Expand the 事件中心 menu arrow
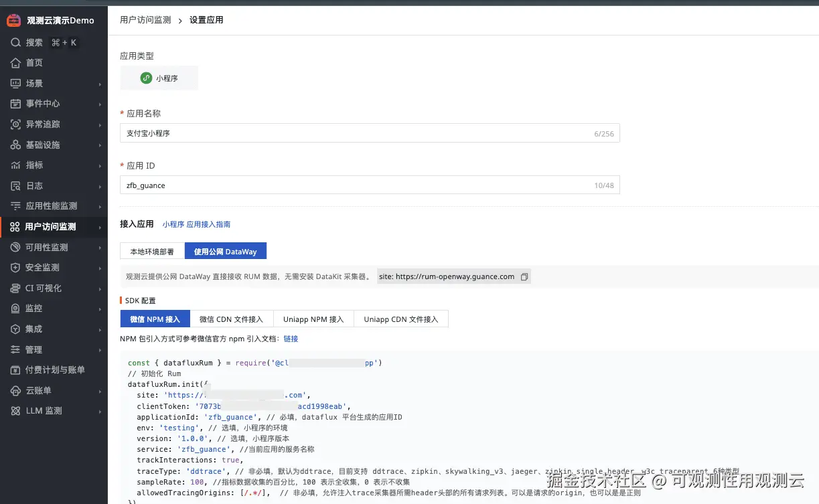Image resolution: width=819 pixels, height=504 pixels. click(x=100, y=104)
